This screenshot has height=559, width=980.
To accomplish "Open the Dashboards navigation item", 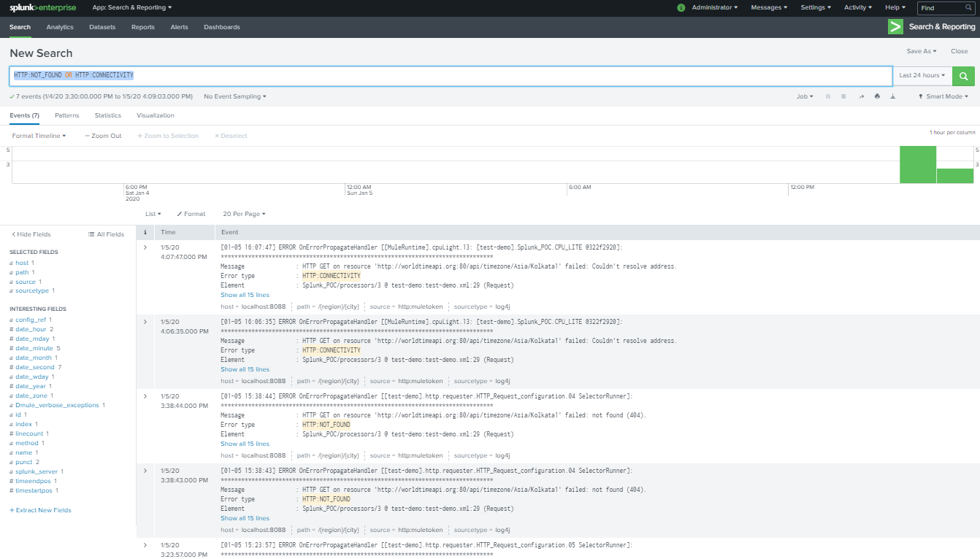I will [222, 27].
